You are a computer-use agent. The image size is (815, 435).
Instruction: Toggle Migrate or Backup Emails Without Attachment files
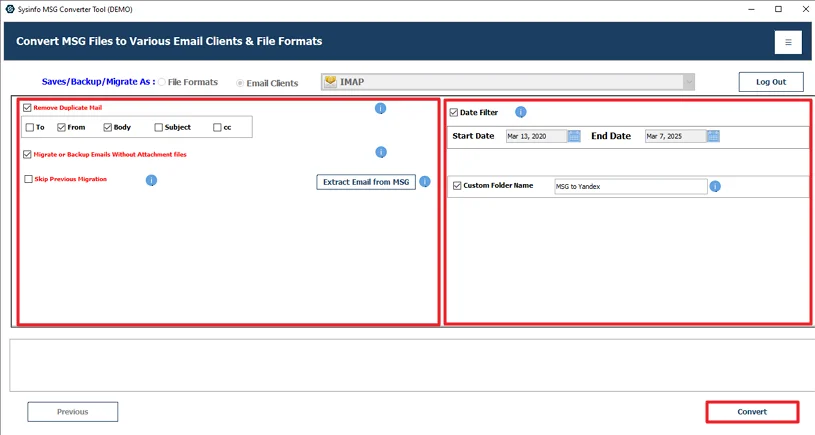pyautogui.click(x=27, y=154)
